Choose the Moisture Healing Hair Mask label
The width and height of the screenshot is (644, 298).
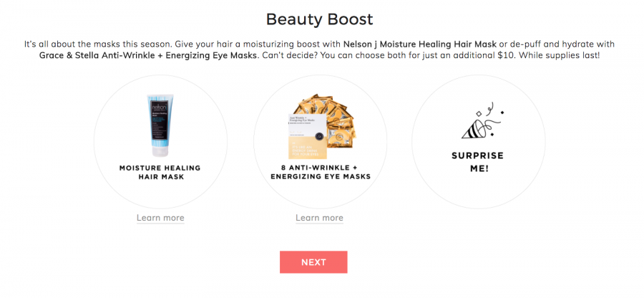point(160,172)
